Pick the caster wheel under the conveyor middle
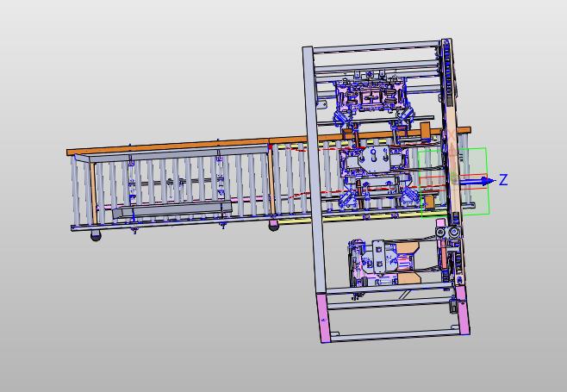This screenshot has height=392, width=567. tap(274, 225)
